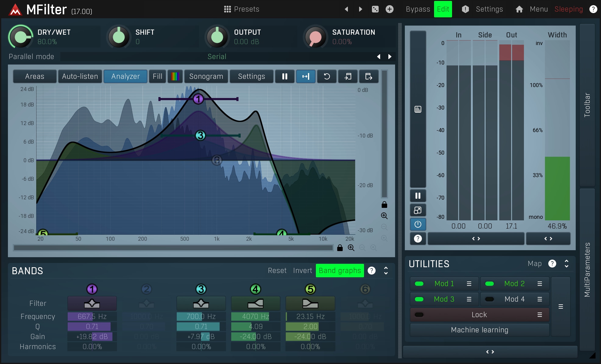Click the random preset dice icon
The height and width of the screenshot is (364, 601).
(x=375, y=9)
